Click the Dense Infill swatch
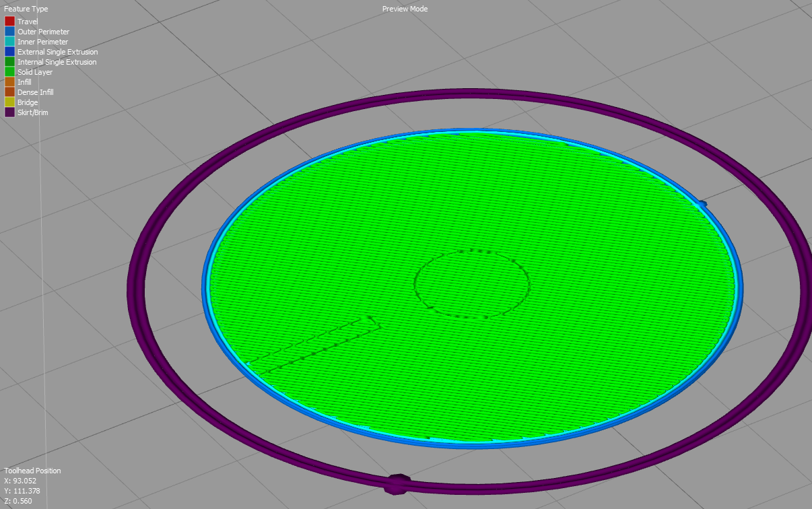The height and width of the screenshot is (509, 812). (9, 92)
